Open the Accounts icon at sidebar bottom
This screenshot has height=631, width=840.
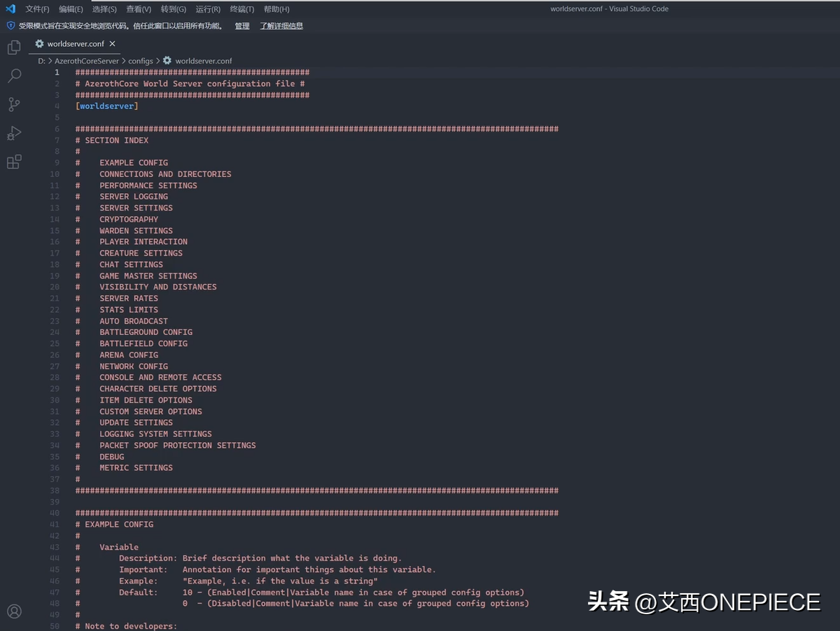[x=14, y=611]
